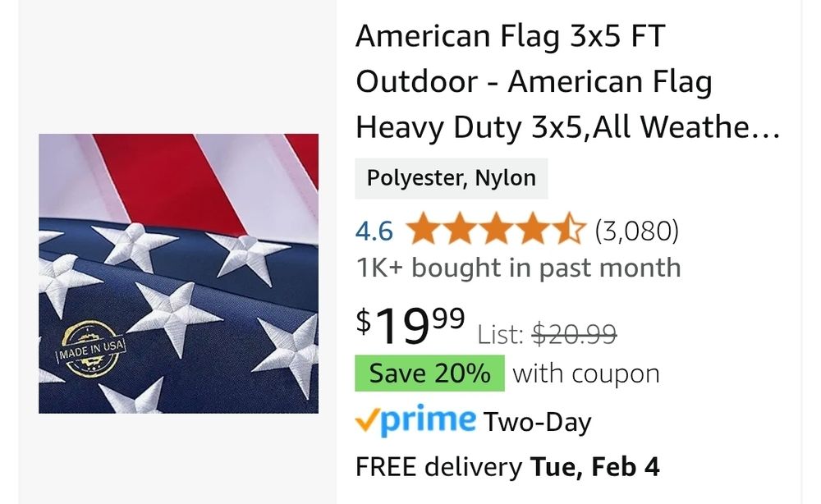This screenshot has width=821, height=504.
Task: Click the second orange rating star
Action: tap(460, 229)
